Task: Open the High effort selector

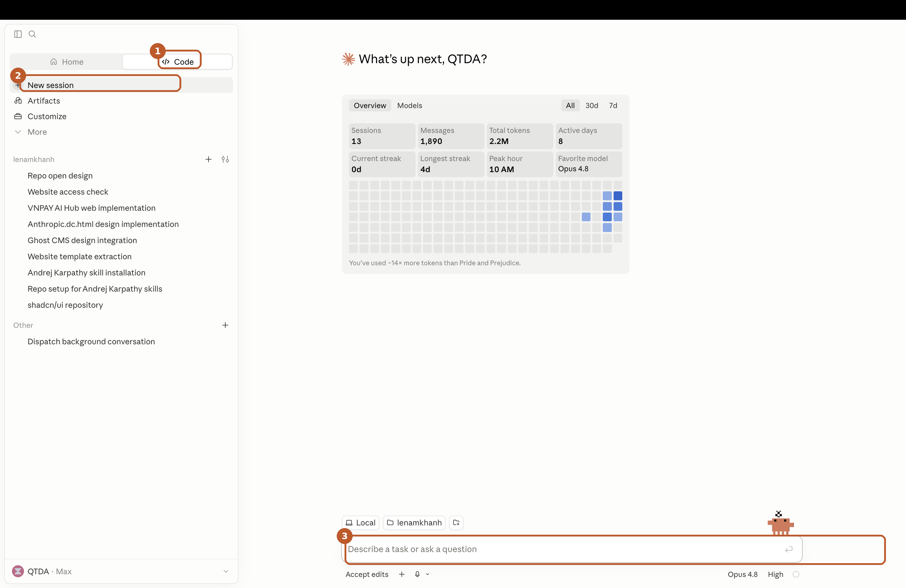Action: pos(775,574)
